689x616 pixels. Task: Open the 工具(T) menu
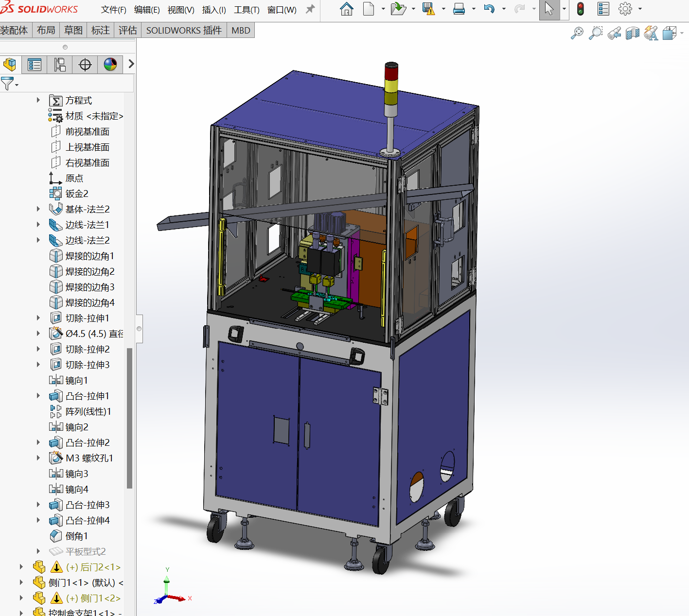(247, 10)
